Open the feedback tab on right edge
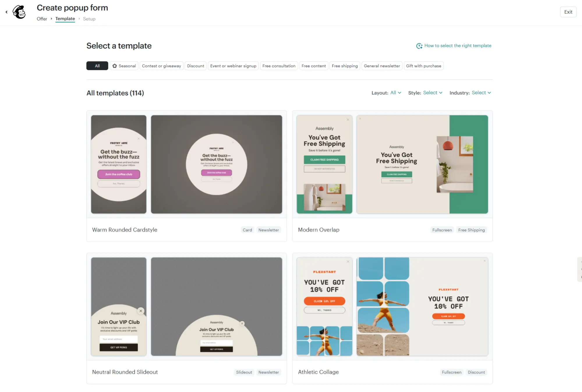 pyautogui.click(x=580, y=269)
